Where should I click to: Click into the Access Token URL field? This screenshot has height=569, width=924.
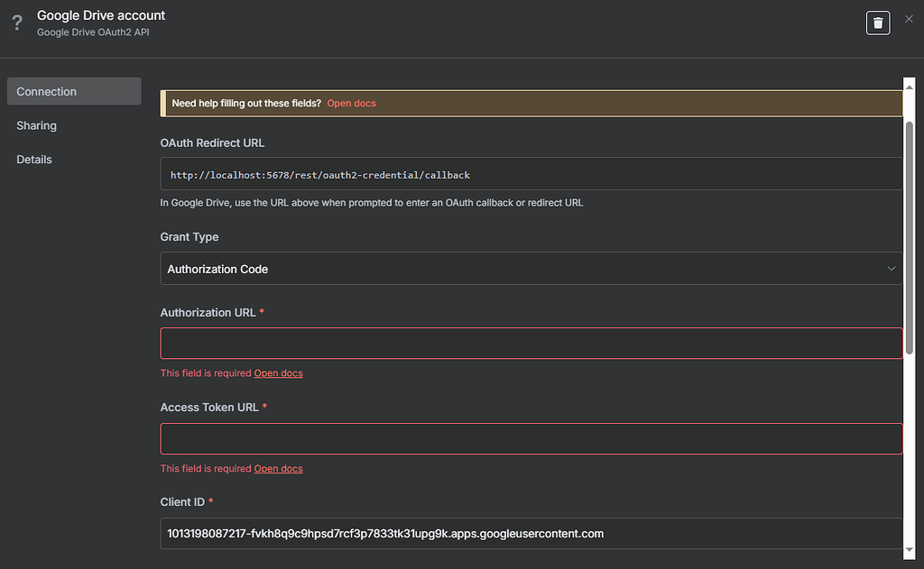(x=531, y=438)
